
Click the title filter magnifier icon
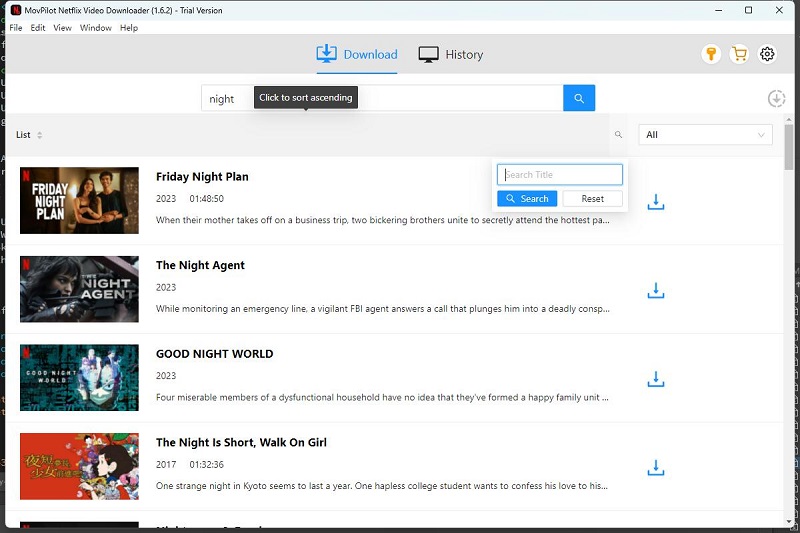tap(618, 135)
